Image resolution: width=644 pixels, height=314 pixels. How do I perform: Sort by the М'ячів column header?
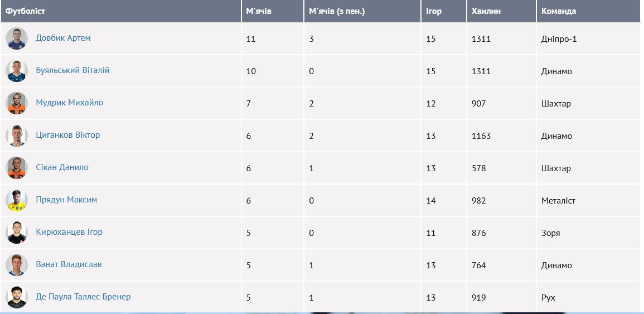[x=259, y=11]
